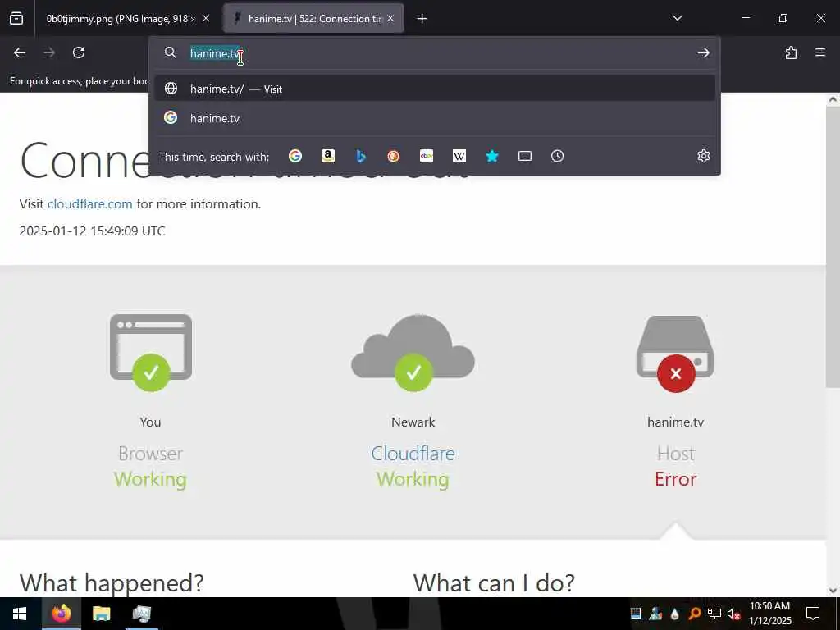
Task: Click the timestamp 2025-01-12 15:49:09 UTC
Action: 92,231
